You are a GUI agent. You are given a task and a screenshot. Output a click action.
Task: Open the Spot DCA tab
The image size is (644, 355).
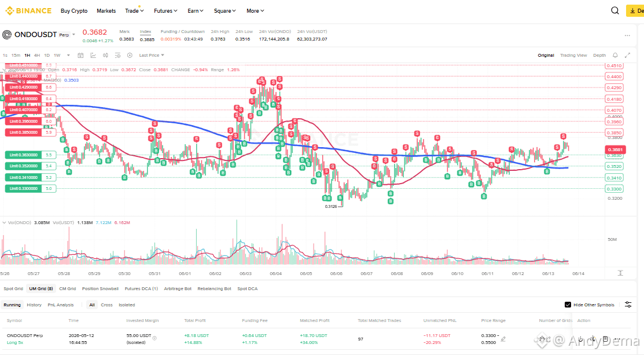pos(247,288)
